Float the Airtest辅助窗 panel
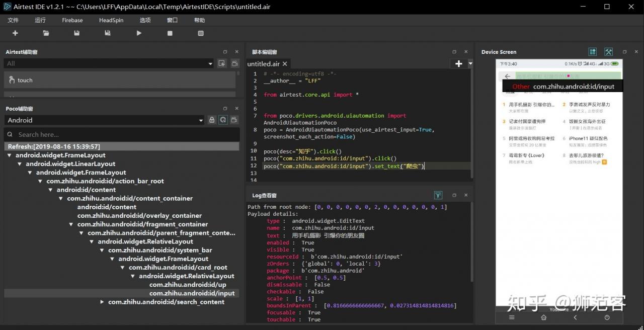Screen dimensions: 644x330 225,52
